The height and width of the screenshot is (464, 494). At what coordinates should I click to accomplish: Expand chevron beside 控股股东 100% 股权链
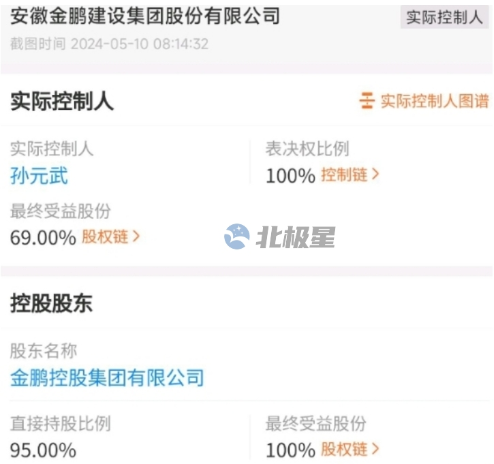click(375, 449)
